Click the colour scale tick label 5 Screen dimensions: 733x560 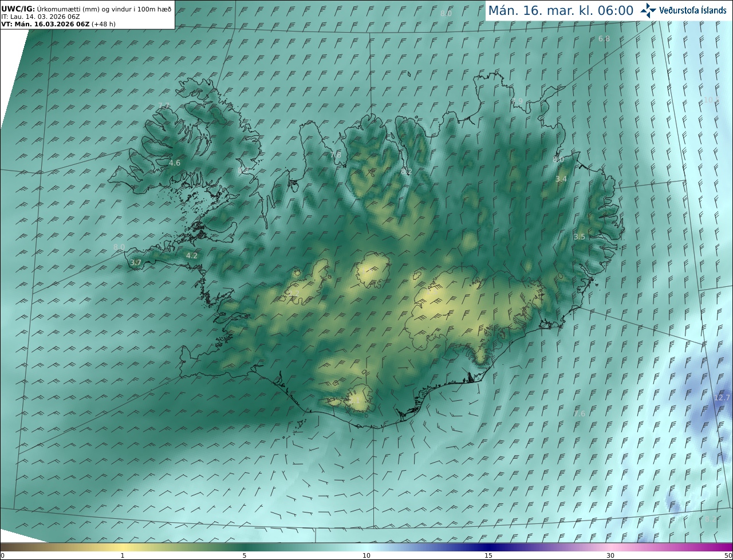[x=245, y=555]
